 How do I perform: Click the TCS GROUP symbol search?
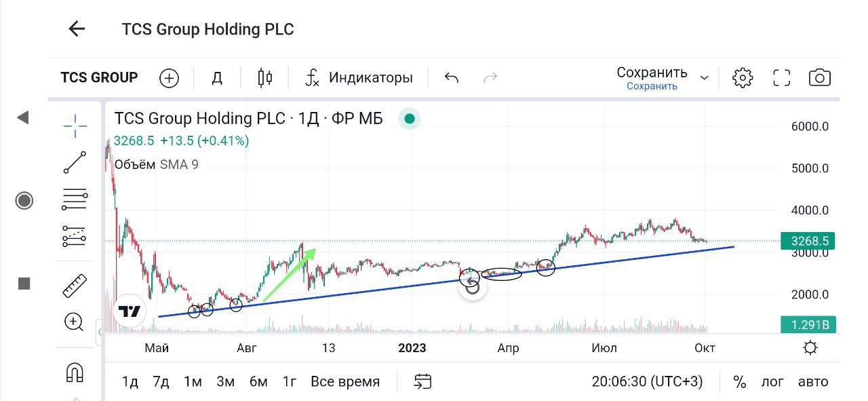(x=99, y=77)
